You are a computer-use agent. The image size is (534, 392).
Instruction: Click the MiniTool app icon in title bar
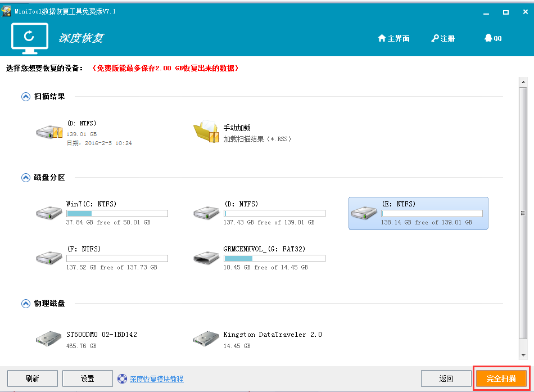point(6,11)
